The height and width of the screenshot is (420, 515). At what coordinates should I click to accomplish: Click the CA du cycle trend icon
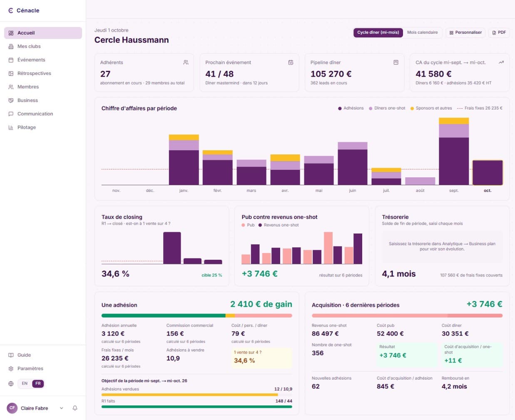501,62
